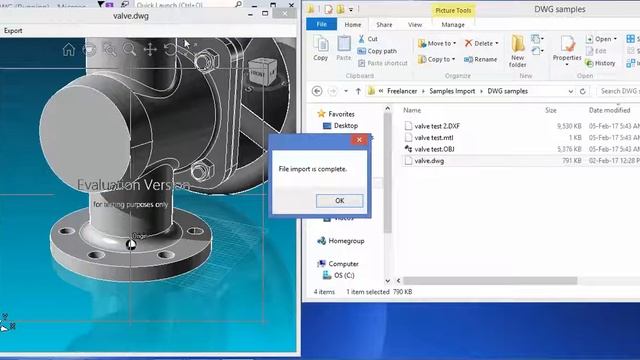This screenshot has height=360, width=640.
Task: Click Rename in the Organize group
Action: pyautogui.click(x=481, y=59)
